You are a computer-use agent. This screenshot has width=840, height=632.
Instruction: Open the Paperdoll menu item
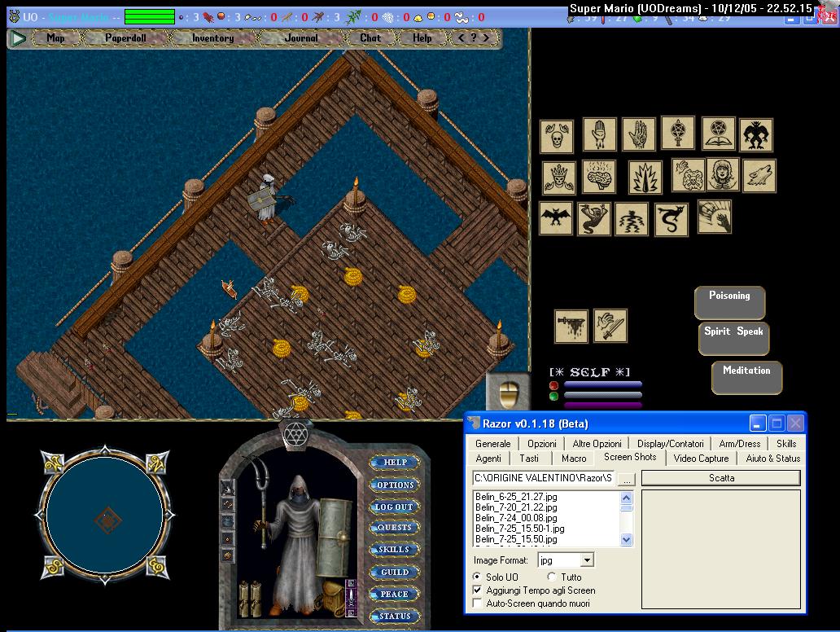[x=126, y=38]
